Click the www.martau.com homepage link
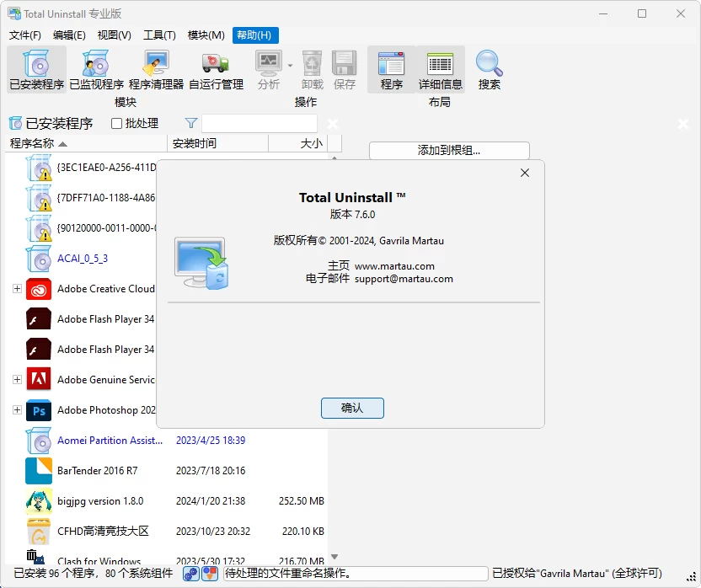 coord(394,266)
